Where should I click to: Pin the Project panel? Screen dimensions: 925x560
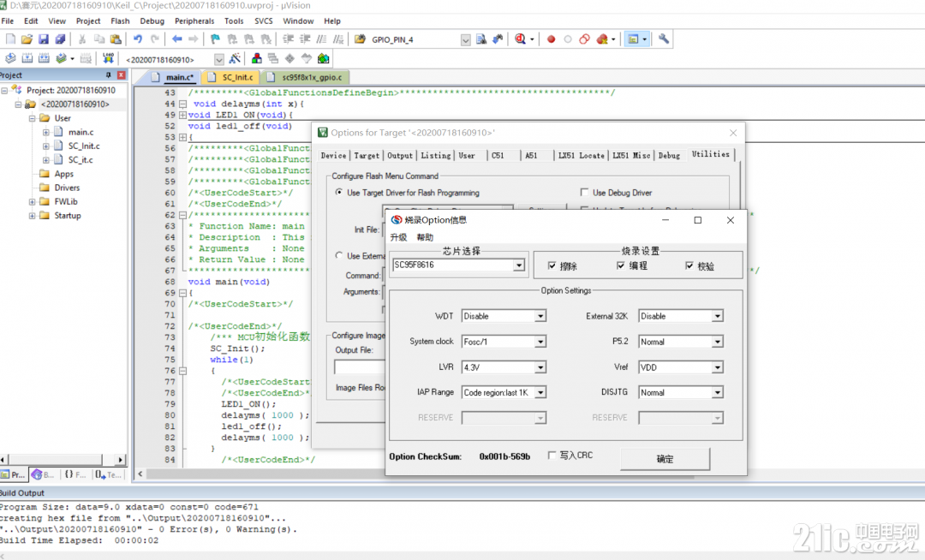108,75
